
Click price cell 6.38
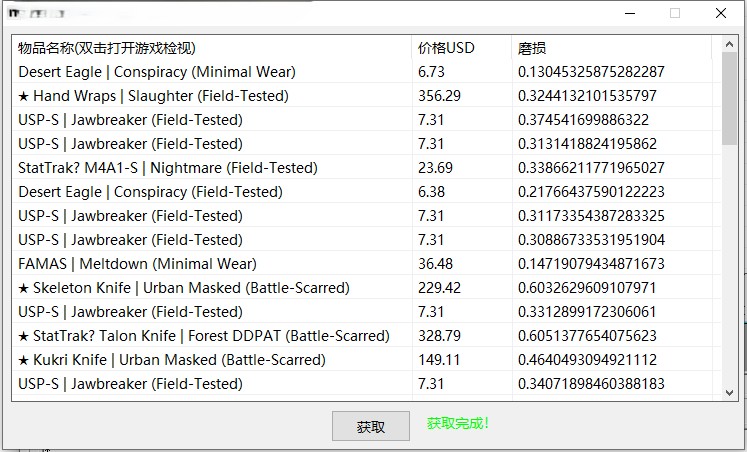(431, 192)
